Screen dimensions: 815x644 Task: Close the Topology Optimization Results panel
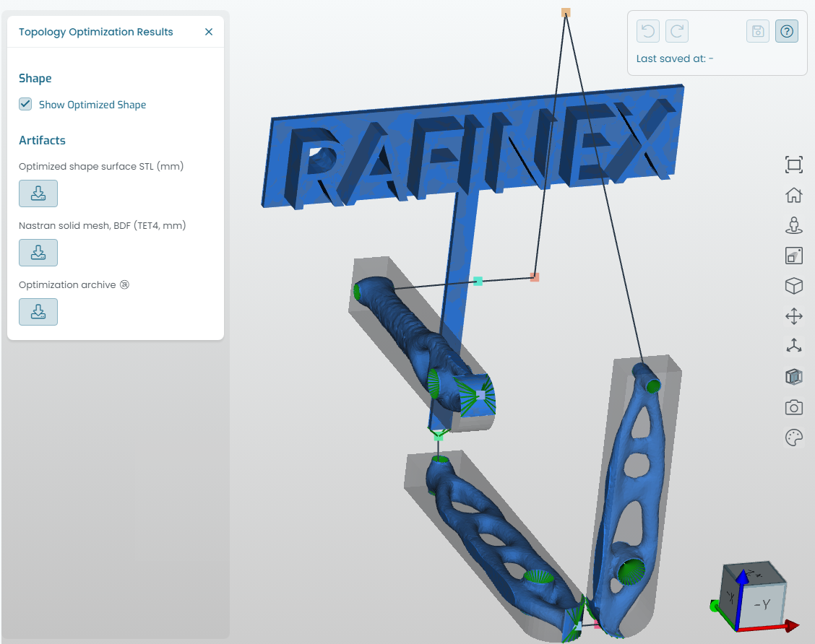pos(208,32)
